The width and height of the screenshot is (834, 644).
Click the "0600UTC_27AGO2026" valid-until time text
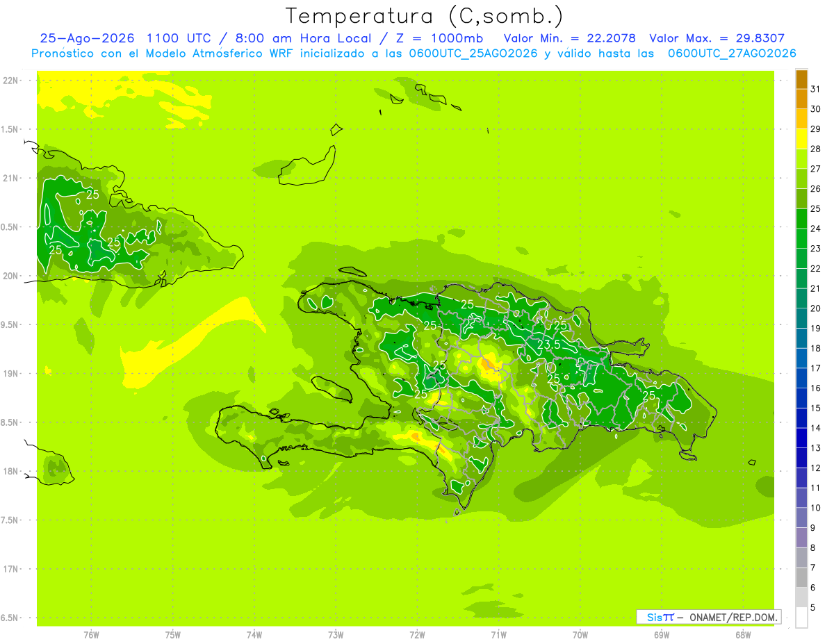pos(732,53)
